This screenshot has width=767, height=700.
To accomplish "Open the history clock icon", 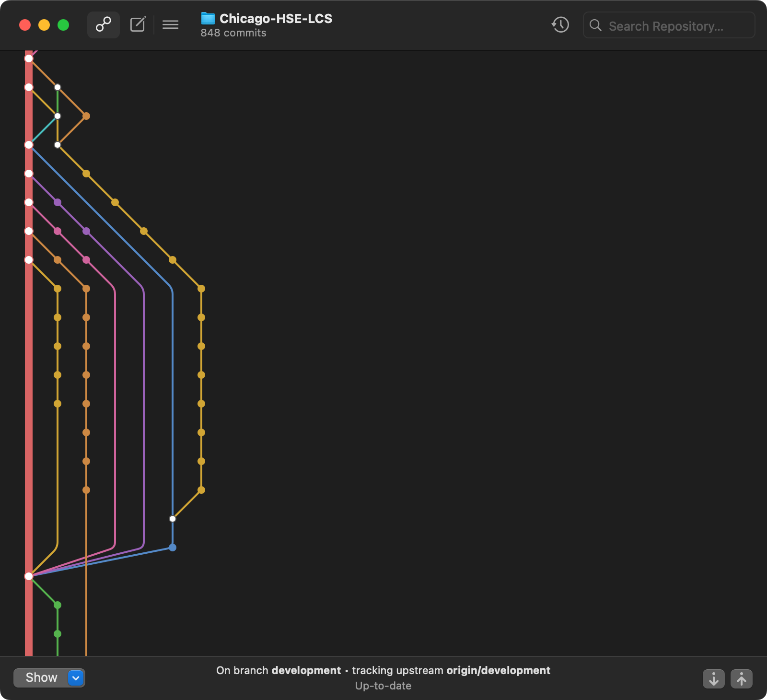I will pyautogui.click(x=560, y=25).
